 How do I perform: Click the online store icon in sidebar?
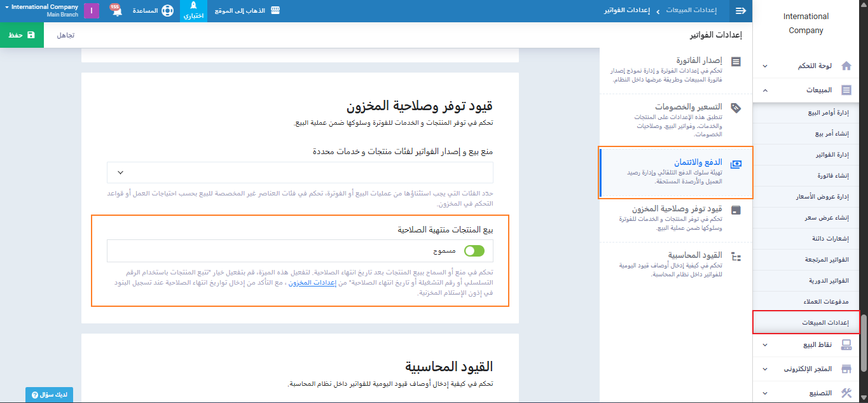846,369
